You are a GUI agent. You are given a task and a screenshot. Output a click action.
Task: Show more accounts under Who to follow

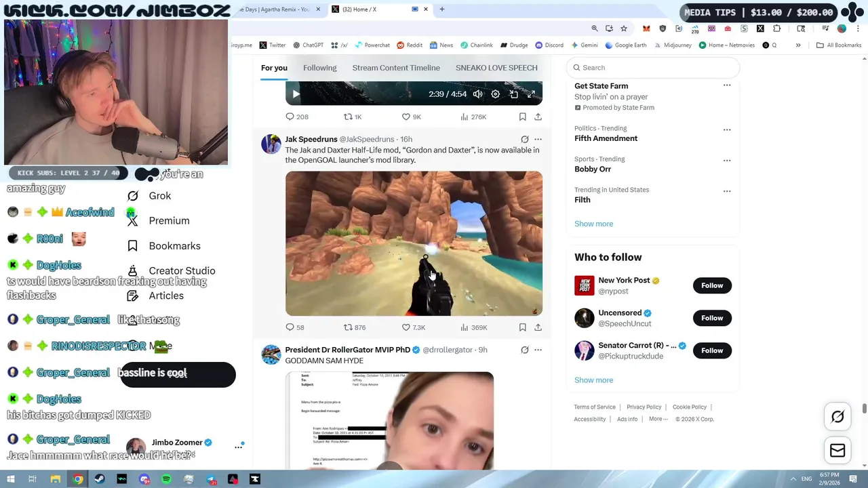(x=593, y=380)
